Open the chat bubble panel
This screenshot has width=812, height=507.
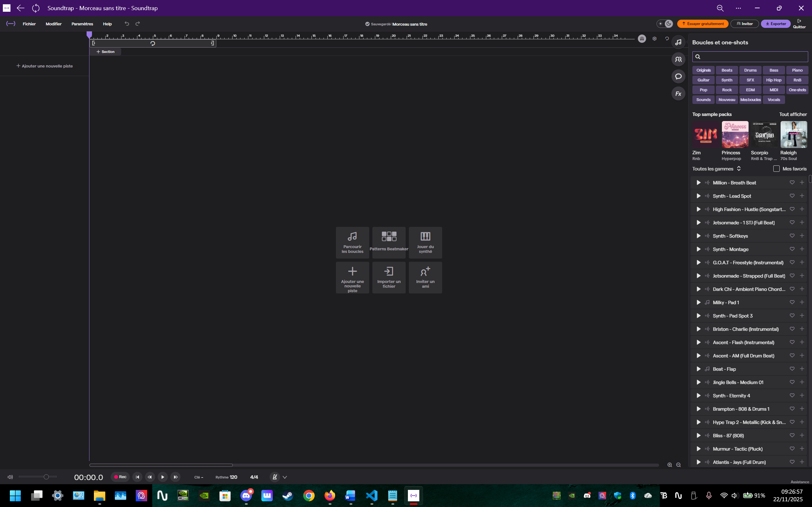point(678,76)
